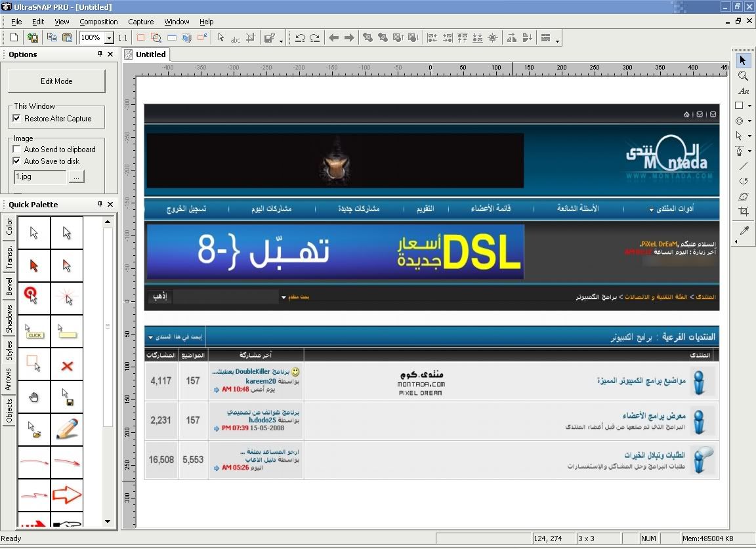
Task: Select the Zoom magnifier tool in right toolbox
Action: [743, 75]
